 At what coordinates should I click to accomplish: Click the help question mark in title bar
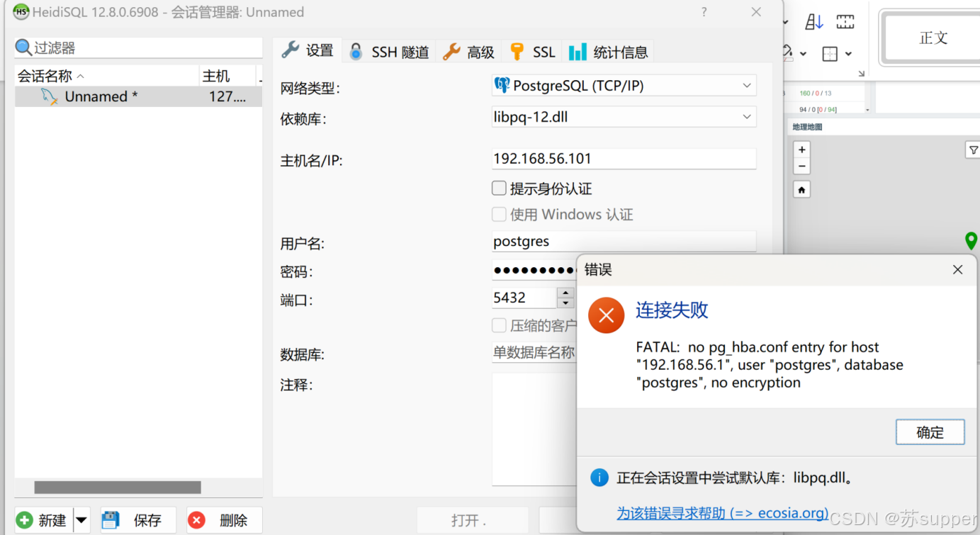coord(704,12)
